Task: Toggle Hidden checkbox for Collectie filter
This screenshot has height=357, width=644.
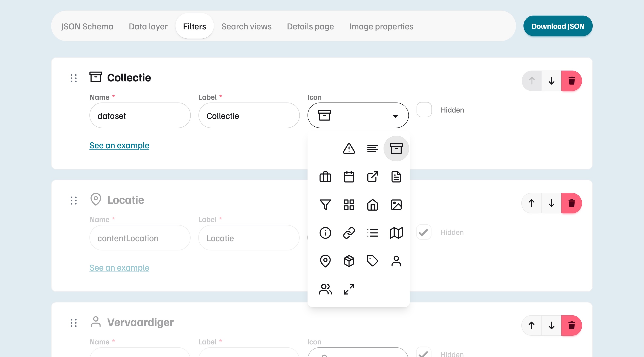Action: (x=424, y=110)
